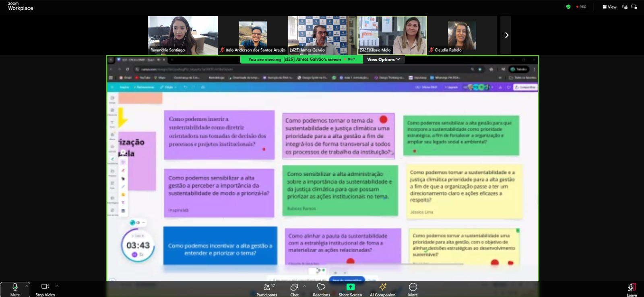Expand video options arrow beside Stop Video
This screenshot has width=644, height=297.
57,286
